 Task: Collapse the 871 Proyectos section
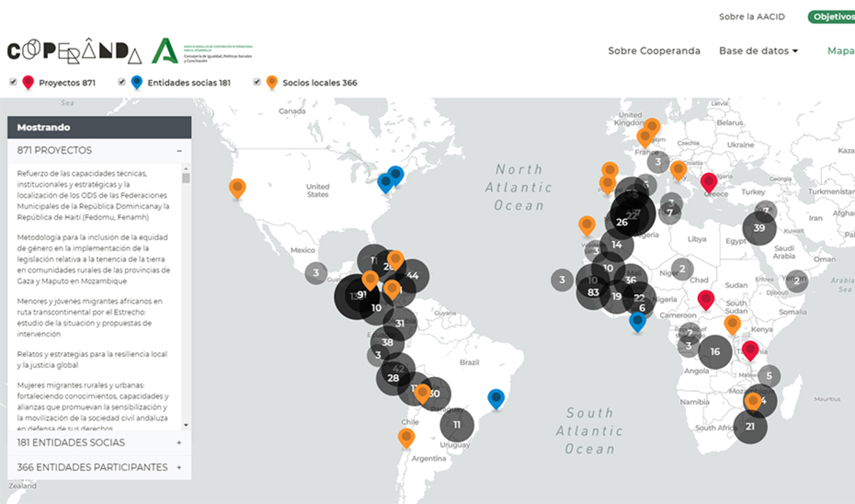[179, 151]
